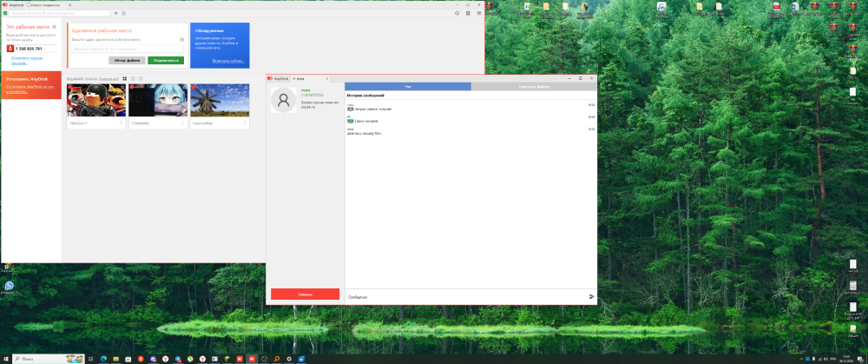868x364 pixels.
Task: Click 'Установить AnyDesk на это устройство...' link
Action: pos(30,89)
